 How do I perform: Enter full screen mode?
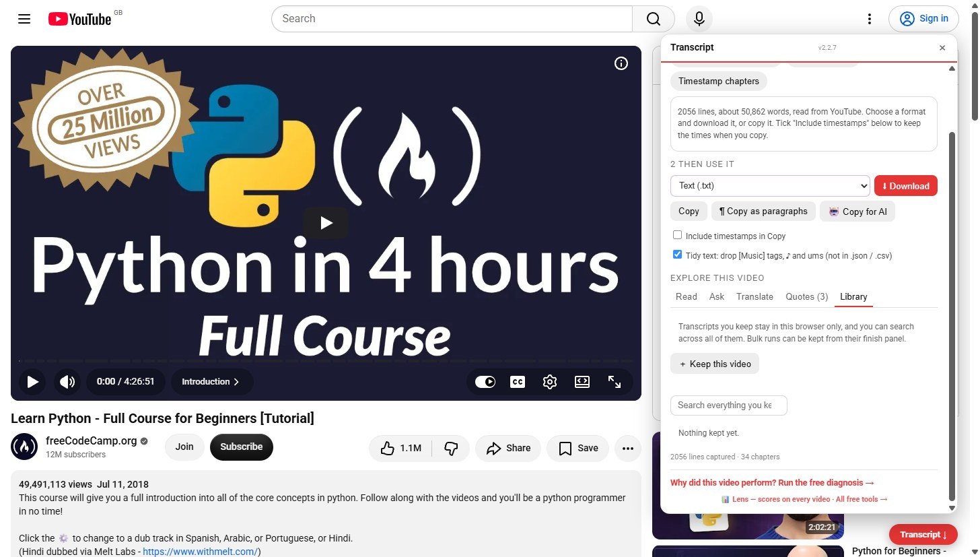(615, 382)
